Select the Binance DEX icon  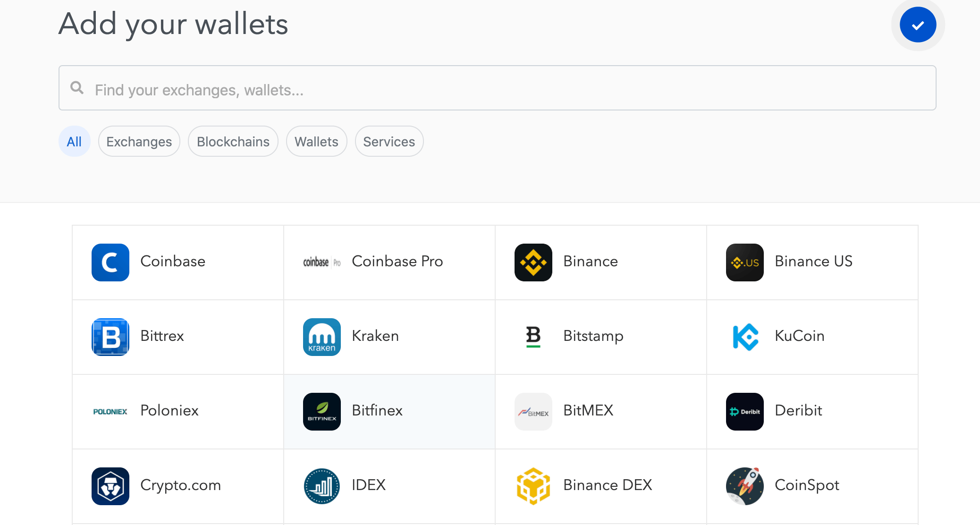click(x=533, y=486)
